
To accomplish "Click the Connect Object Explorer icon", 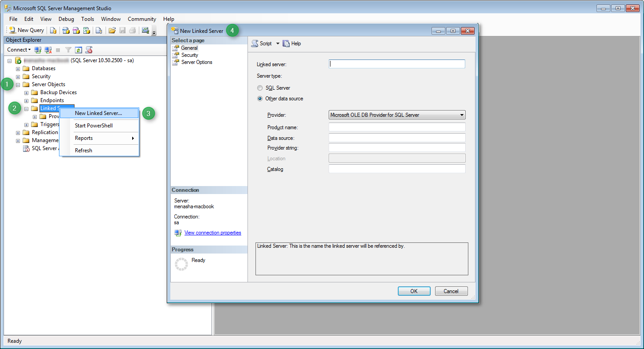I will coord(38,50).
